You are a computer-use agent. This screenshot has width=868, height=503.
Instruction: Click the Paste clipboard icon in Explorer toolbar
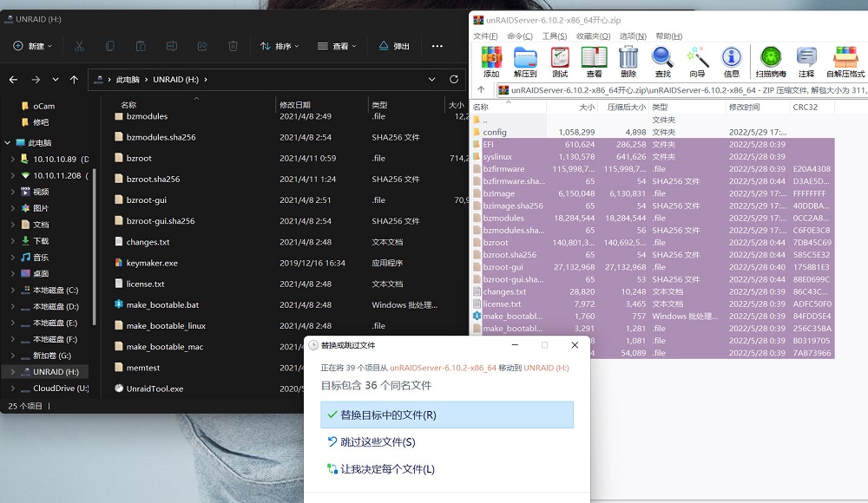(x=141, y=46)
